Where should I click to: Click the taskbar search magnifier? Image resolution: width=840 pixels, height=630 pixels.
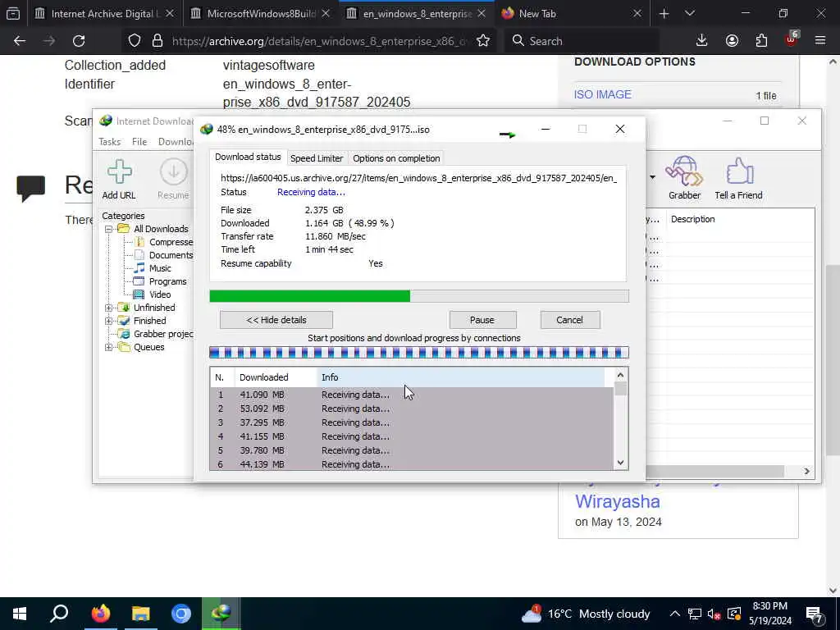coord(59,614)
